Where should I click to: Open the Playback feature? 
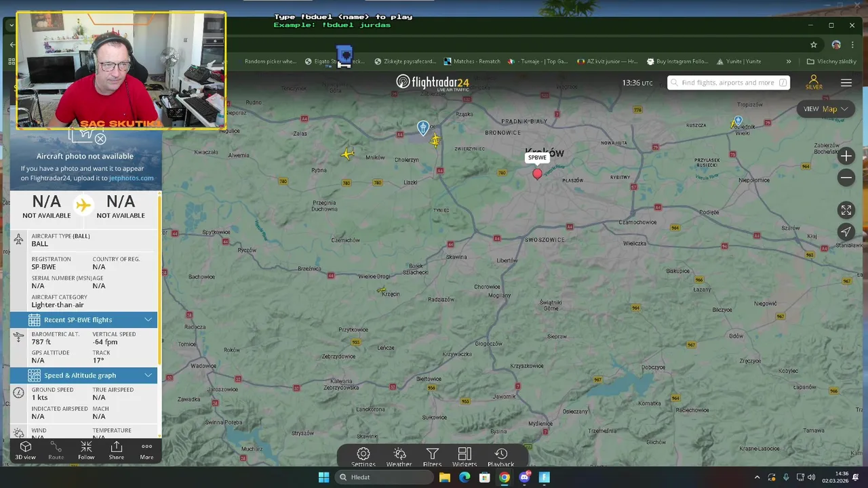(x=500, y=457)
